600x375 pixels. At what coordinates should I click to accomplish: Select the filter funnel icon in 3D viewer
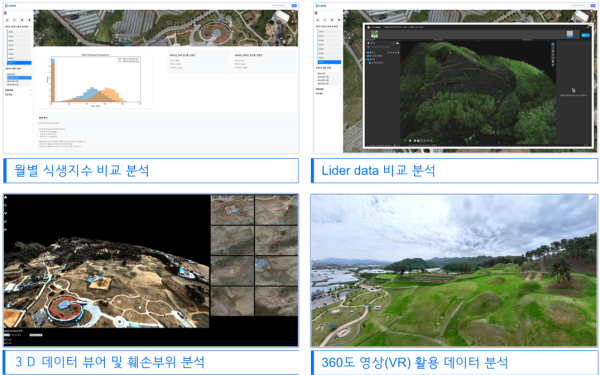(x=5, y=213)
